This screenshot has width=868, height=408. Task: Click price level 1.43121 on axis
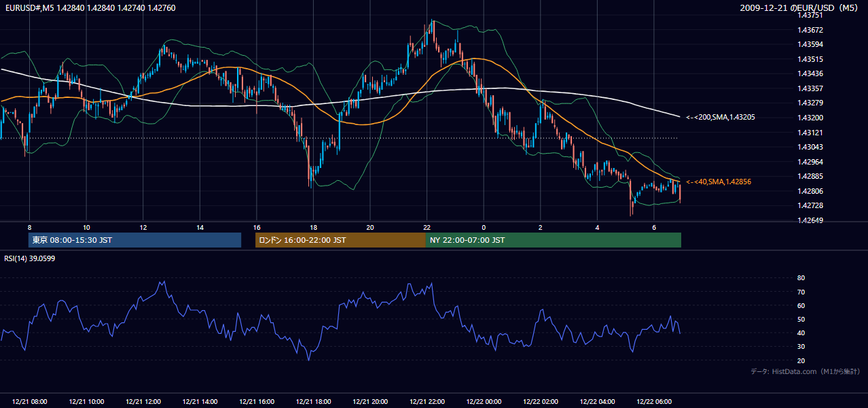pyautogui.click(x=810, y=133)
